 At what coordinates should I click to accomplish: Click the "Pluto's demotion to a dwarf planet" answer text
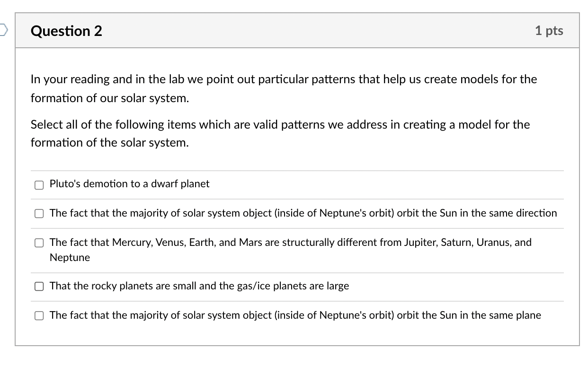(129, 184)
